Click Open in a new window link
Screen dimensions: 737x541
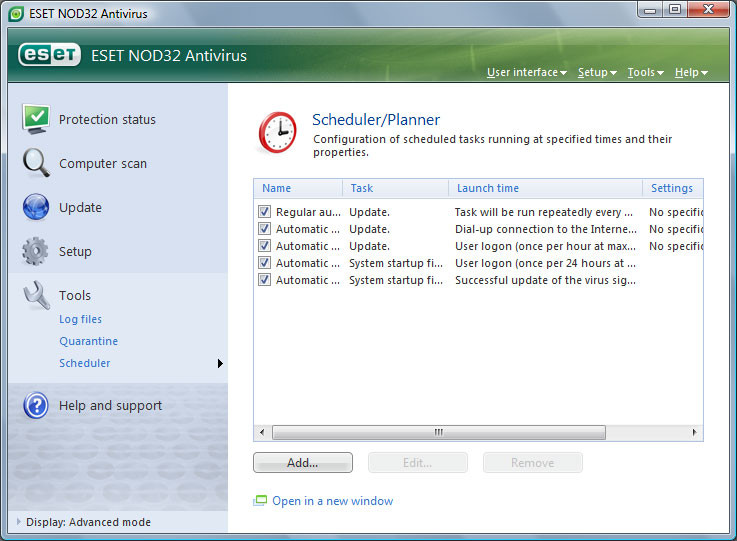[333, 501]
